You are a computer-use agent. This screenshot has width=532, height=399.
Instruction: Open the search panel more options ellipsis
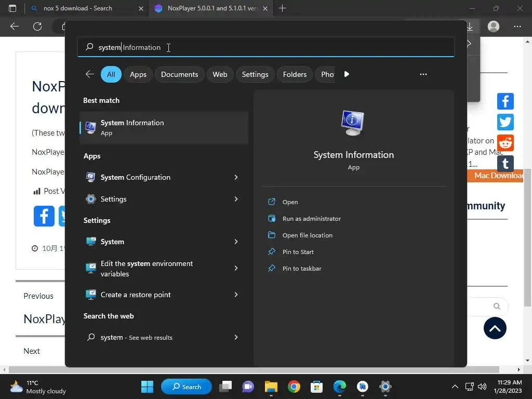pyautogui.click(x=423, y=74)
